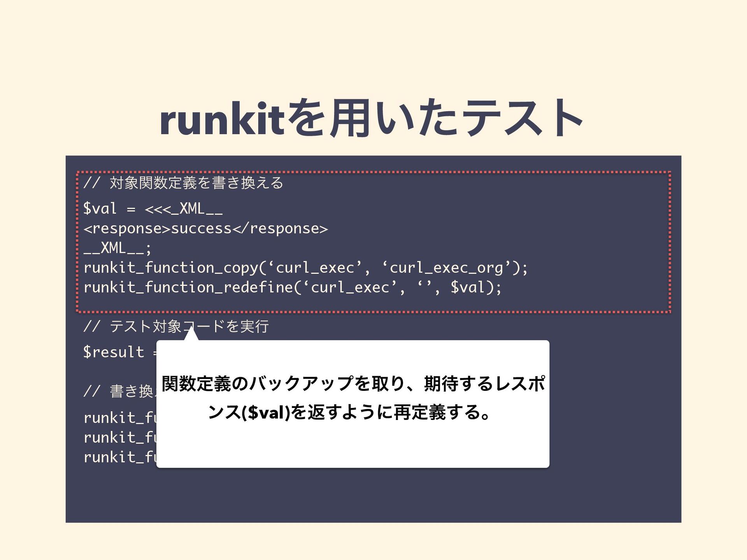
Task: Click the runkit_function_copy code line
Action: pyautogui.click(x=306, y=268)
